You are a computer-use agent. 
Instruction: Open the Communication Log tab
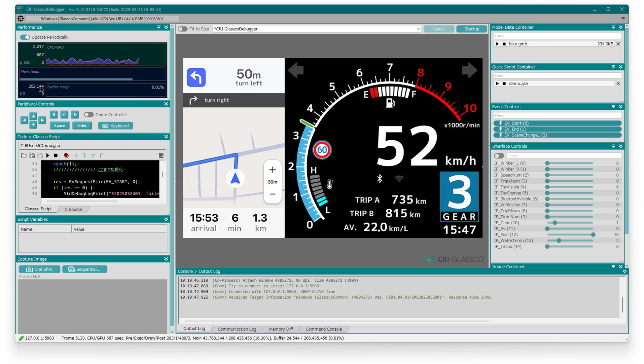coord(237,329)
